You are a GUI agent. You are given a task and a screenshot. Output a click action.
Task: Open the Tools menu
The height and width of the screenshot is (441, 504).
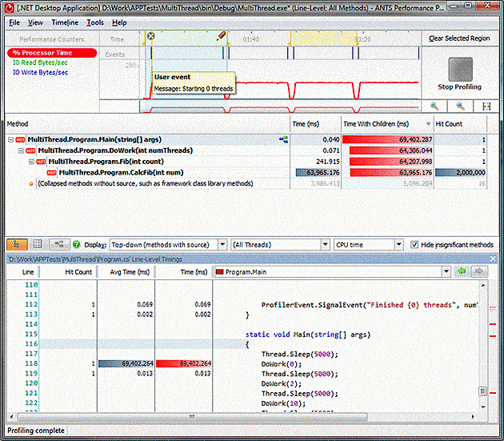click(95, 22)
